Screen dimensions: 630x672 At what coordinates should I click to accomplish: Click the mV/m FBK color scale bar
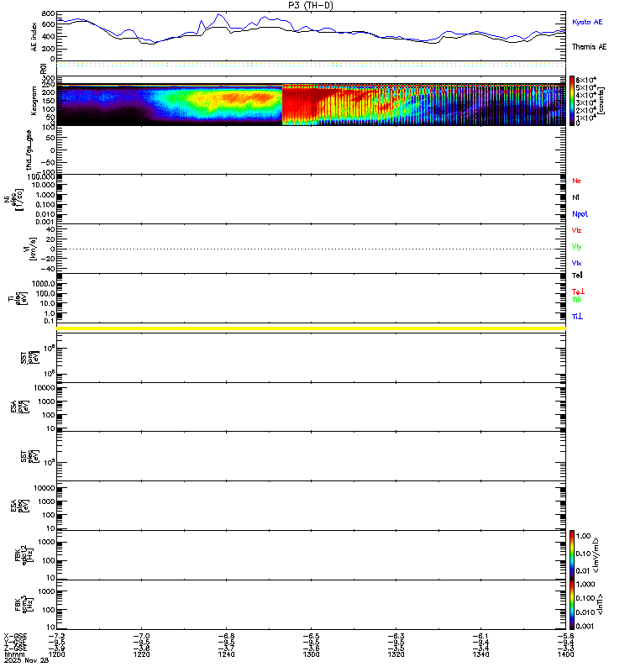click(x=572, y=554)
